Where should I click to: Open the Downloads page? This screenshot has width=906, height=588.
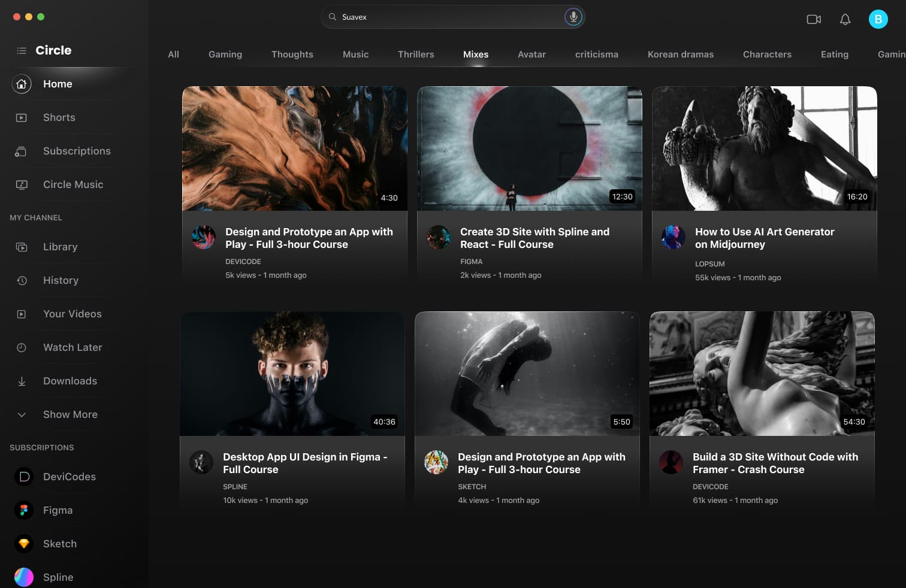pyautogui.click(x=70, y=381)
